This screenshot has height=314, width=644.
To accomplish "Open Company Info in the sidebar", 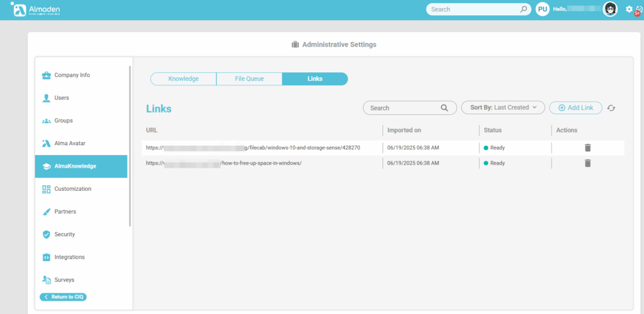I will tap(72, 75).
